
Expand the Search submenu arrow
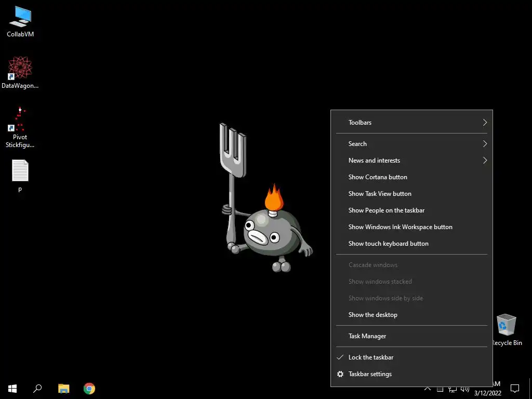[x=485, y=144]
